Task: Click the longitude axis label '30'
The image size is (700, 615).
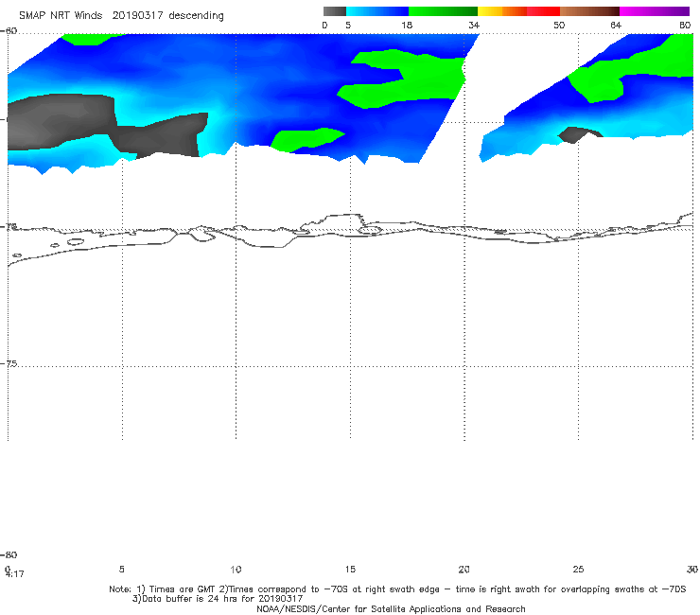Action: [x=692, y=569]
